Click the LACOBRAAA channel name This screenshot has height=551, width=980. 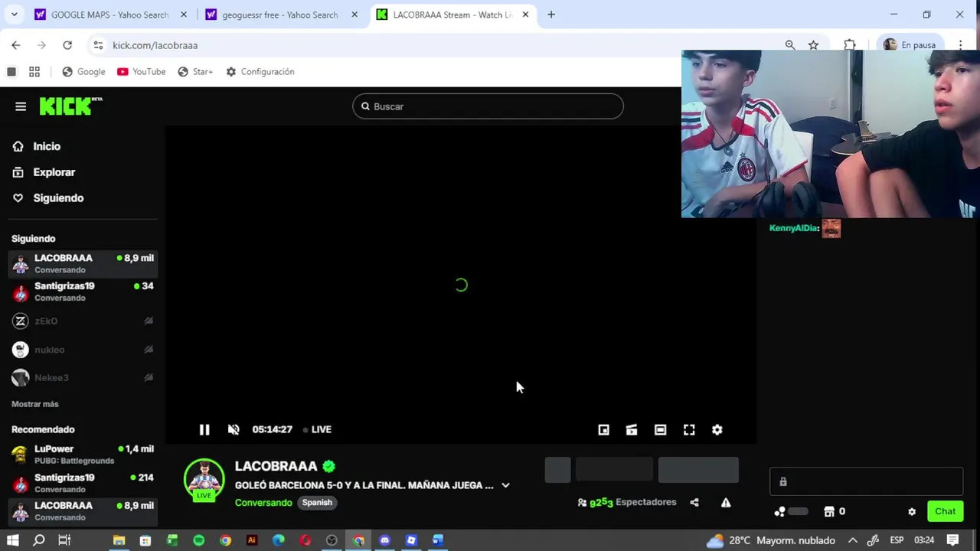(276, 466)
